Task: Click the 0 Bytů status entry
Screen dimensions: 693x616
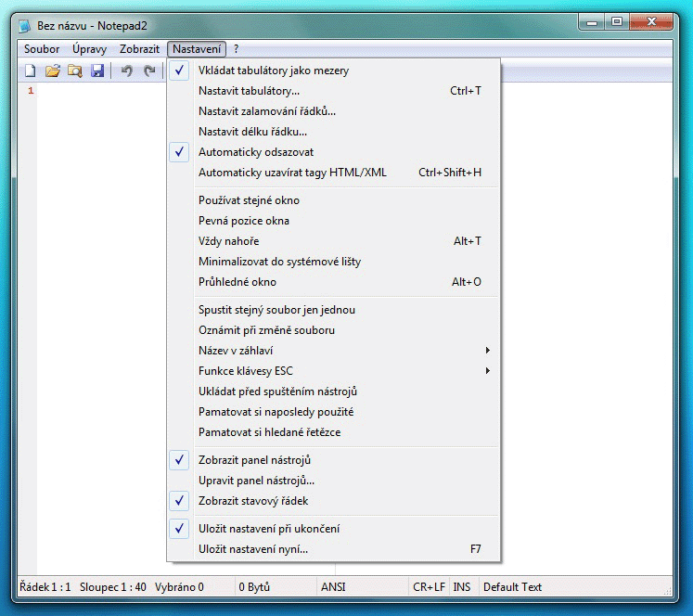Action: (x=254, y=587)
